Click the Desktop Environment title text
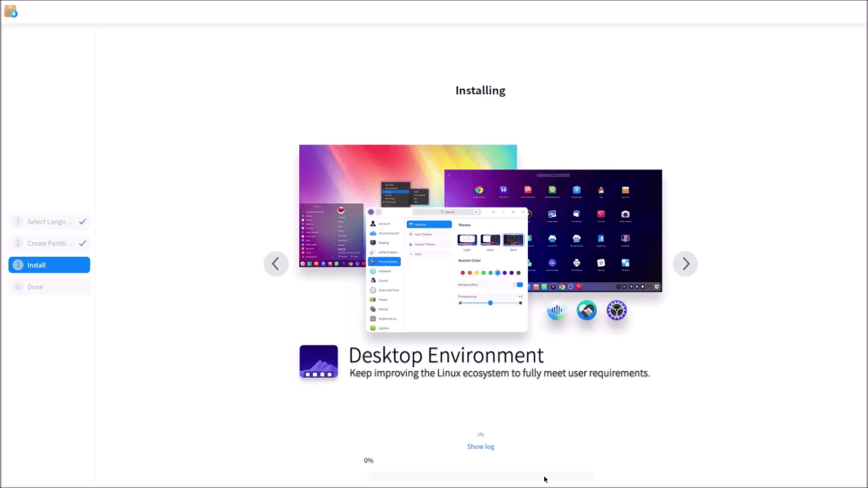 (x=446, y=355)
